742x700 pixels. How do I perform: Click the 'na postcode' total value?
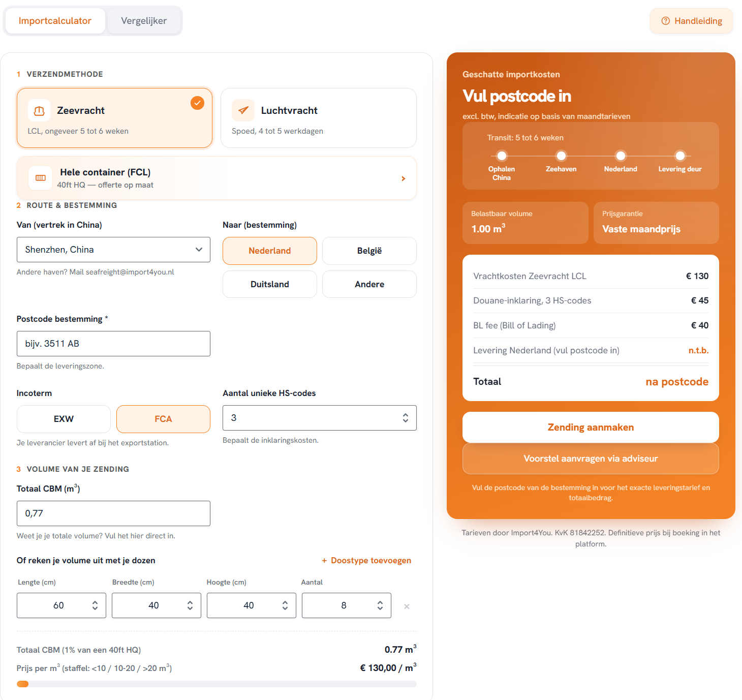677,382
